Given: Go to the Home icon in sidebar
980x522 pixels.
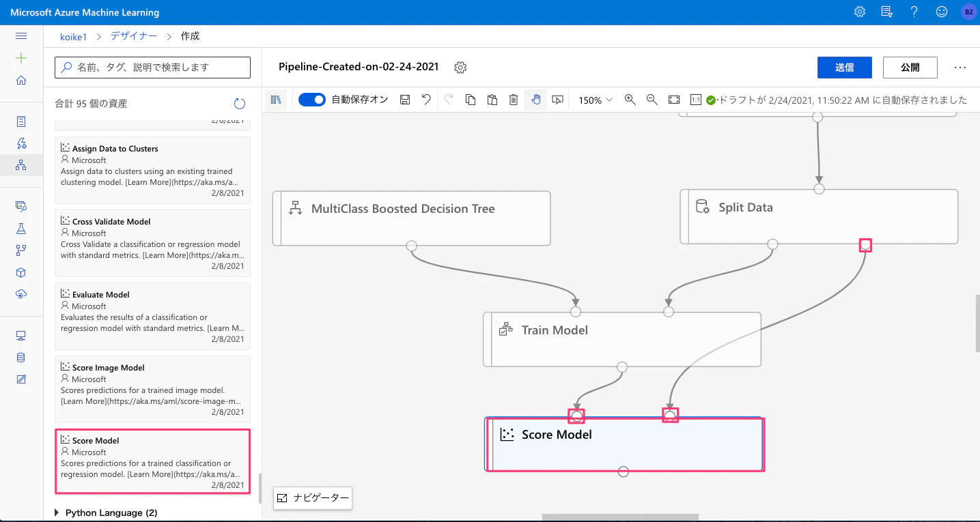Looking at the screenshot, I should (x=21, y=81).
